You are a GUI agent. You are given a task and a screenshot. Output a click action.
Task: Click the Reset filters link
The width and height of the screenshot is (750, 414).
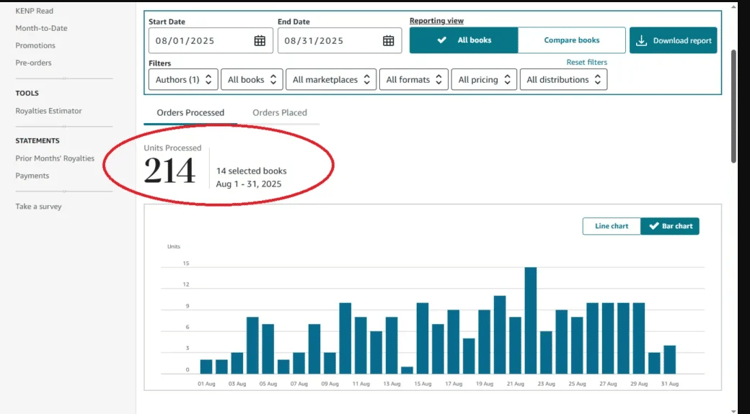click(x=586, y=62)
